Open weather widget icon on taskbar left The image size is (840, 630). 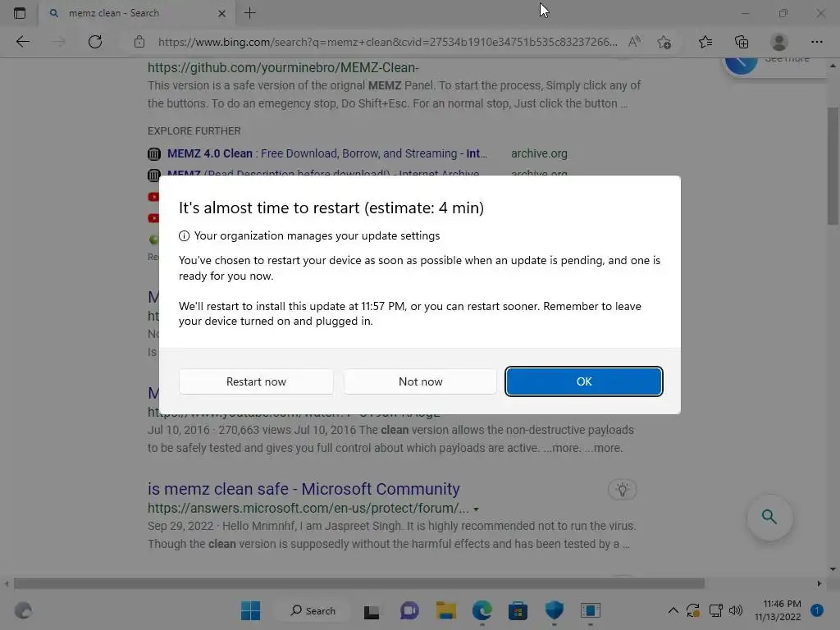tap(23, 610)
